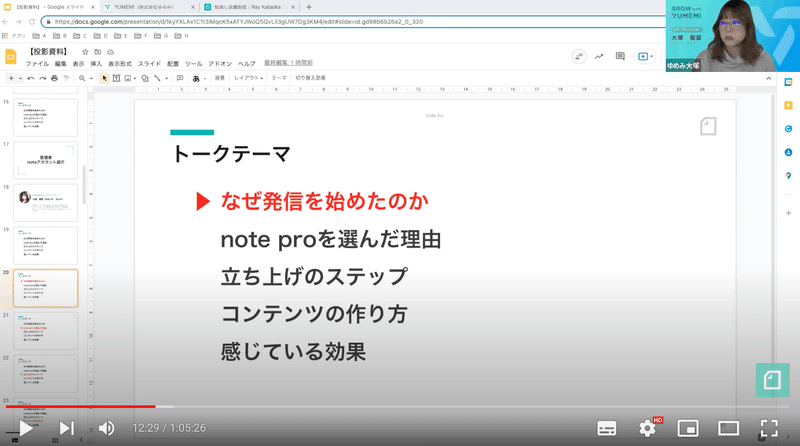Open the スライド menu

point(149,64)
